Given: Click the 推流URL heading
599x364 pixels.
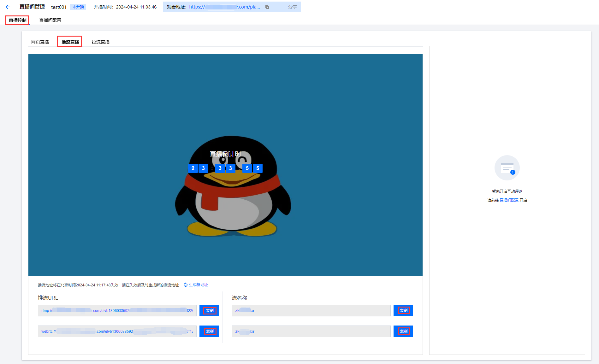Looking at the screenshot, I should coord(48,298).
